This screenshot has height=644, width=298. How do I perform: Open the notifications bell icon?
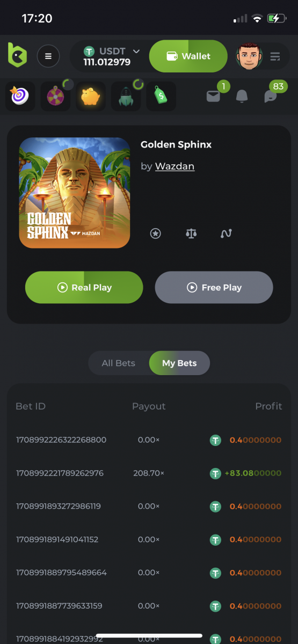click(x=242, y=97)
